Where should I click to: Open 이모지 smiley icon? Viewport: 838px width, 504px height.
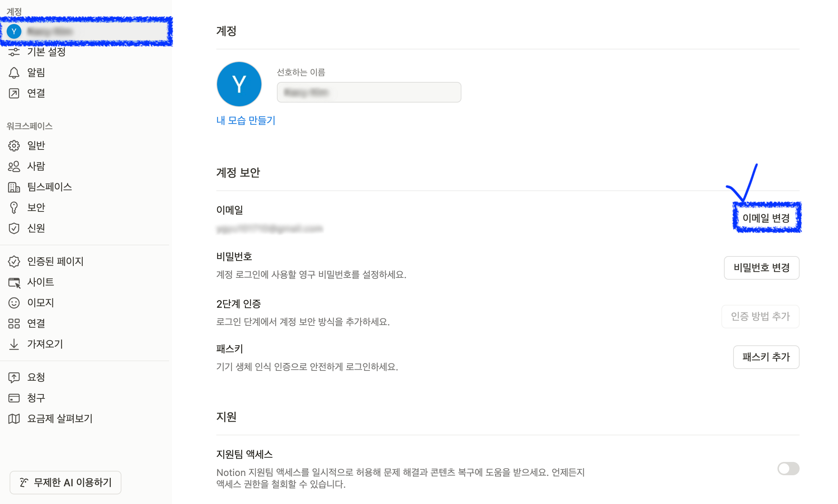pyautogui.click(x=14, y=303)
